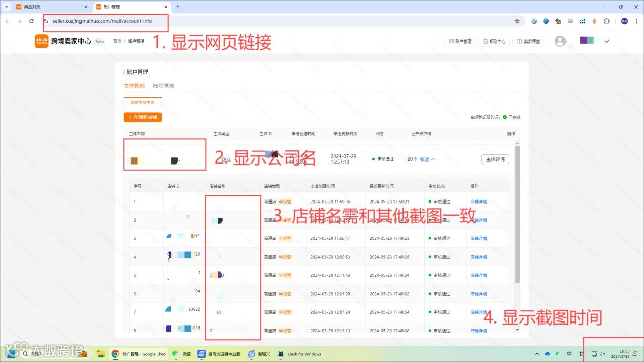Open Google Chrome taskbar item
The height and width of the screenshot is (362, 644).
tap(139, 354)
